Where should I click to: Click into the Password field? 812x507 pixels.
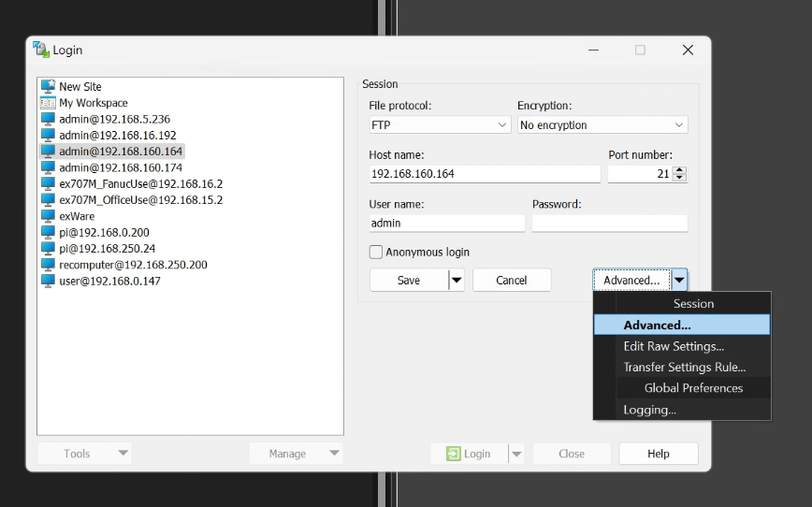(609, 224)
